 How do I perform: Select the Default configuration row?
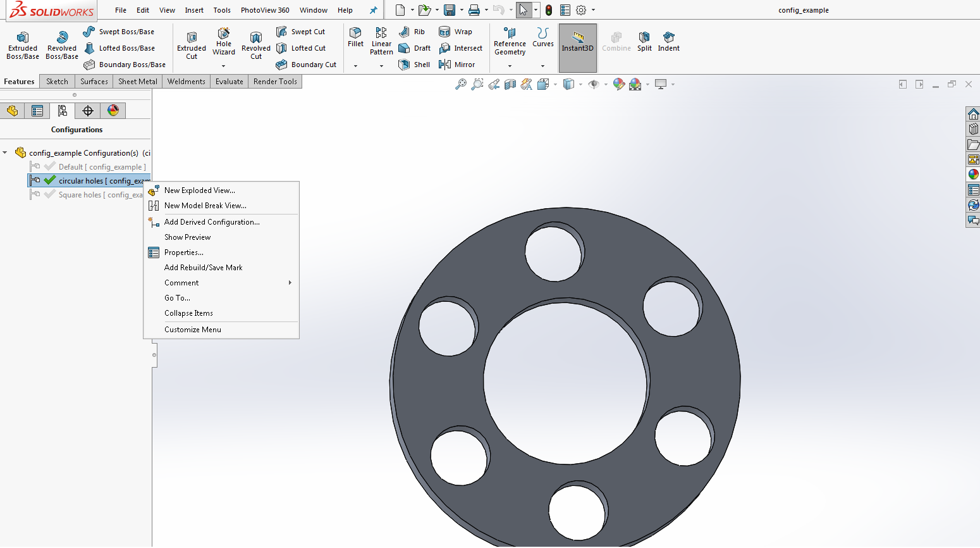[89, 167]
